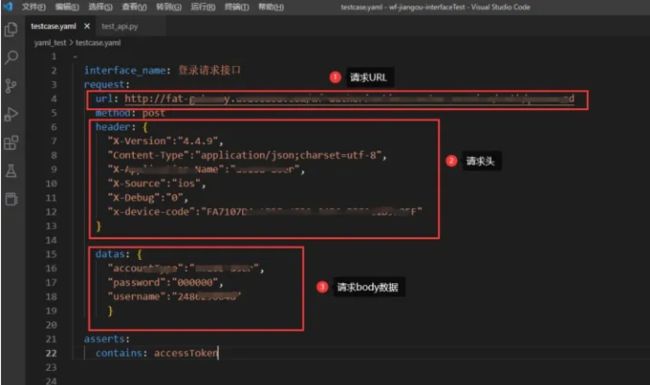Viewport: 650px width, 385px height.
Task: Open the 帮助(H) menu
Action: [271, 7]
